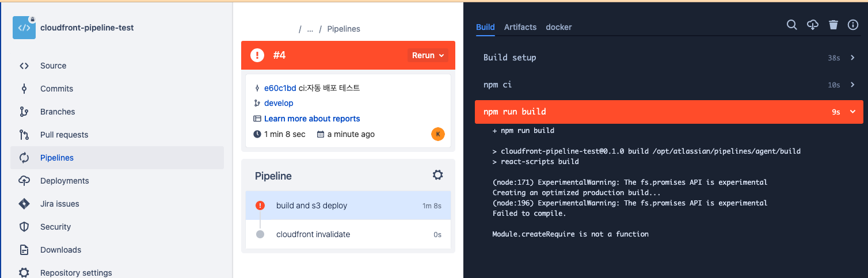This screenshot has width=868, height=278.
Task: Click the commit icon next to e60c1bd
Action: [257, 88]
